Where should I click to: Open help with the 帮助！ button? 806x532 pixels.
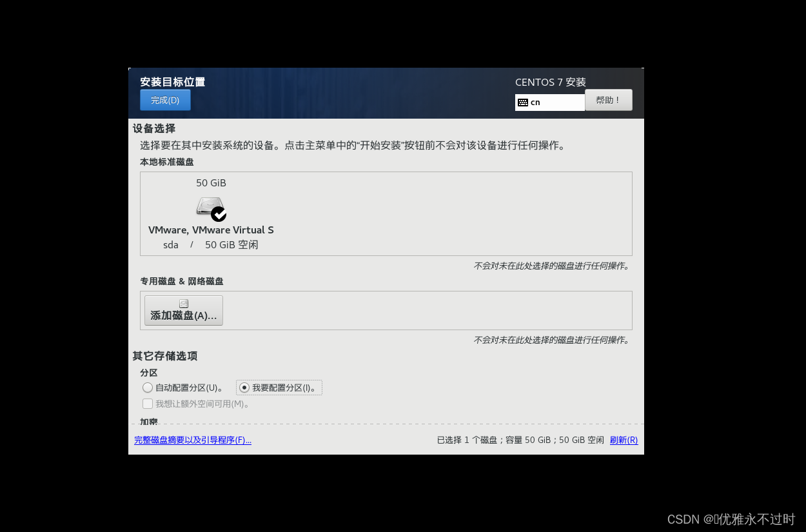[608, 100]
